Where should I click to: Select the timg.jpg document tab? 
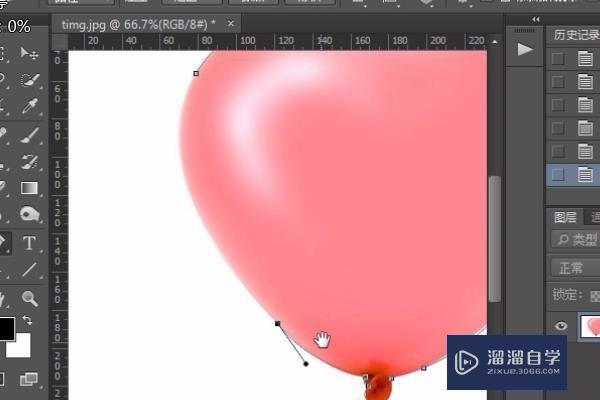point(139,24)
